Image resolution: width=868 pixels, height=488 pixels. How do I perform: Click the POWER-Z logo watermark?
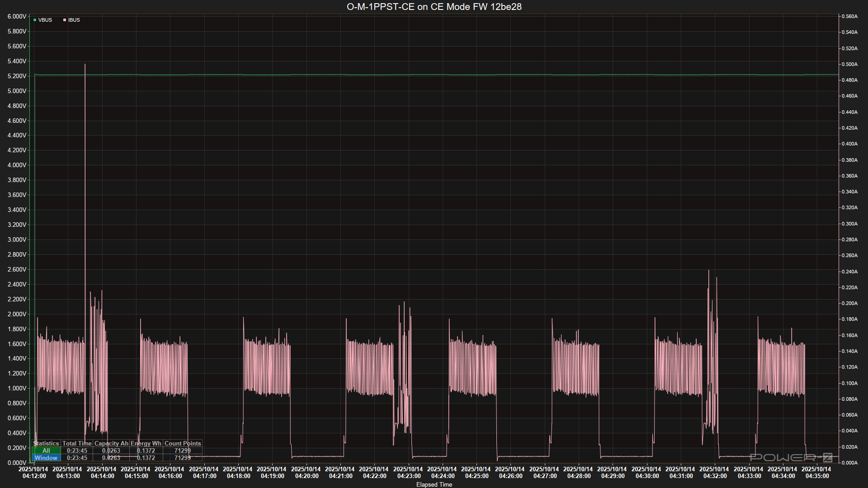tap(791, 458)
